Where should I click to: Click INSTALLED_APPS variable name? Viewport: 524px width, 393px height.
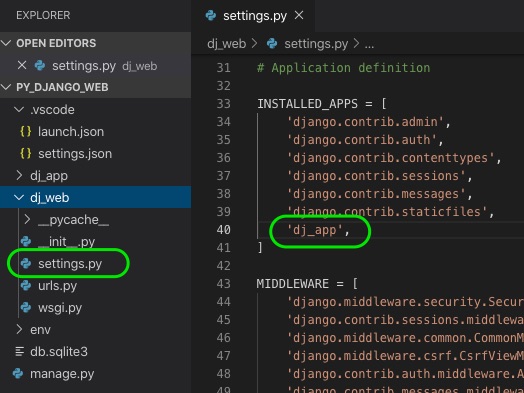click(307, 104)
